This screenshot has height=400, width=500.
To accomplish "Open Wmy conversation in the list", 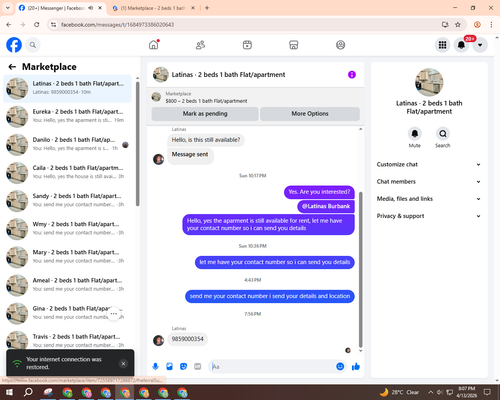I will point(67,229).
